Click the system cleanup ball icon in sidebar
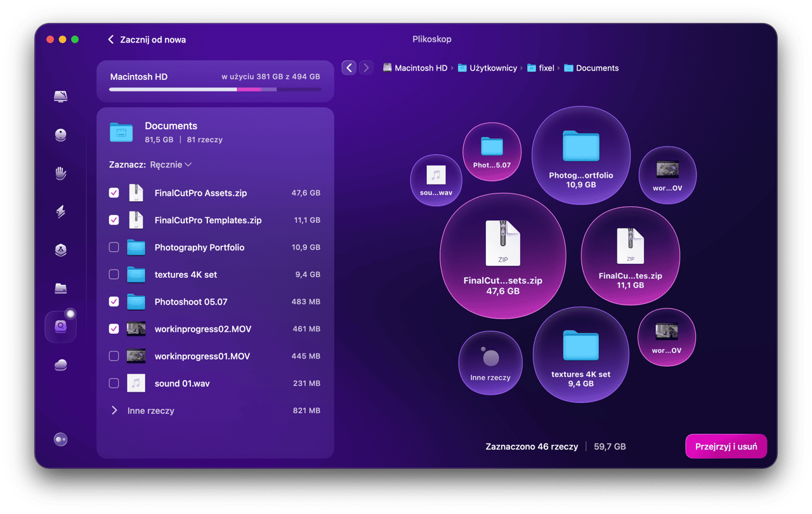 61,135
